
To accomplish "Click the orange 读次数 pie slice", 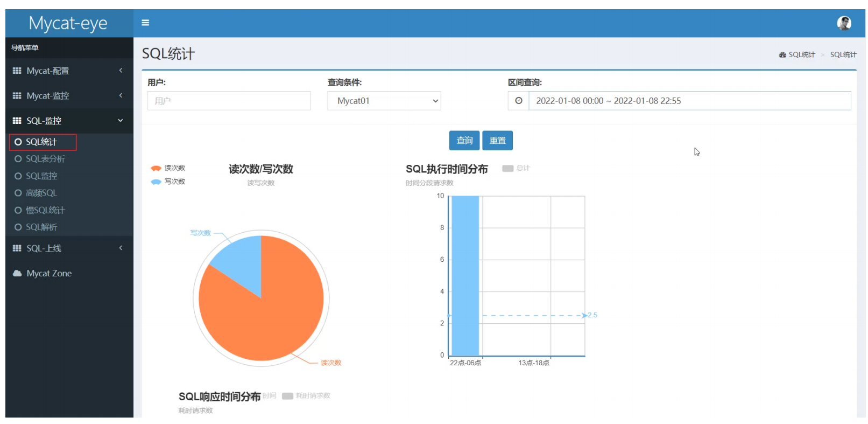I will [x=269, y=318].
